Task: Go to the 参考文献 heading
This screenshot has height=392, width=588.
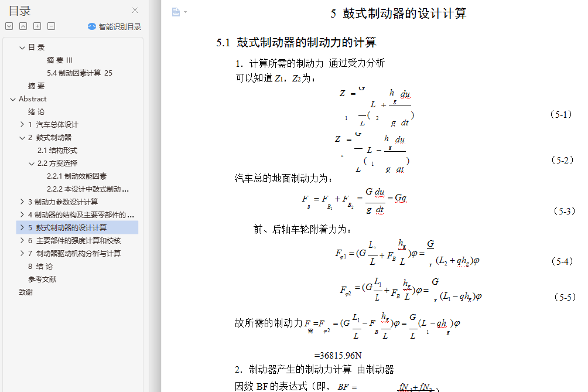Action: tap(42, 279)
